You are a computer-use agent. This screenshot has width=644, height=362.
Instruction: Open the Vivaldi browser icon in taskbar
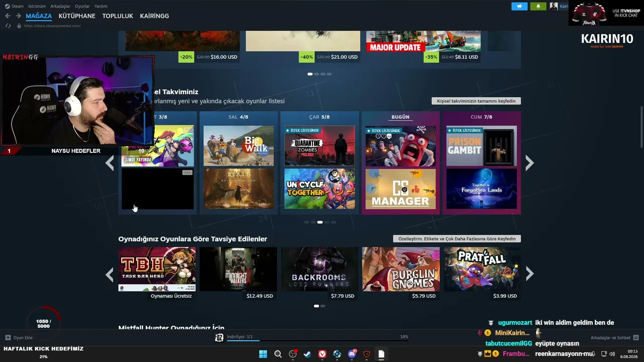[x=322, y=354]
